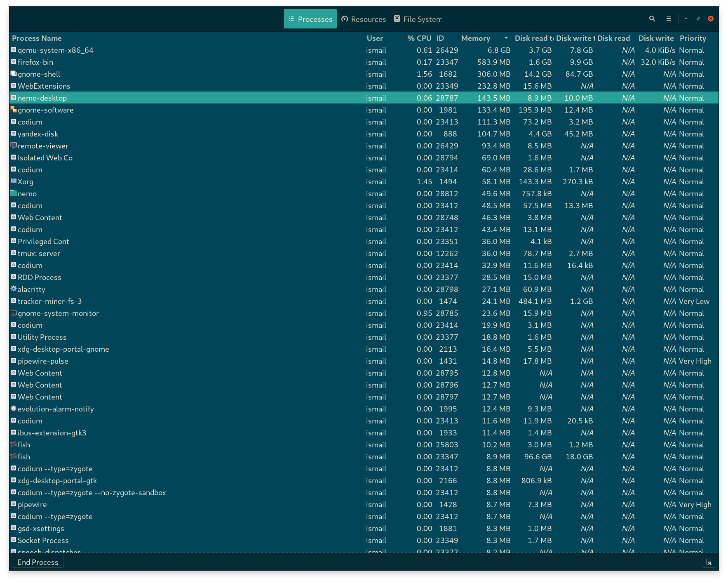Viewport: 728px width, 583px height.
Task: Click the remote-viewer monitor icon
Action: point(13,146)
